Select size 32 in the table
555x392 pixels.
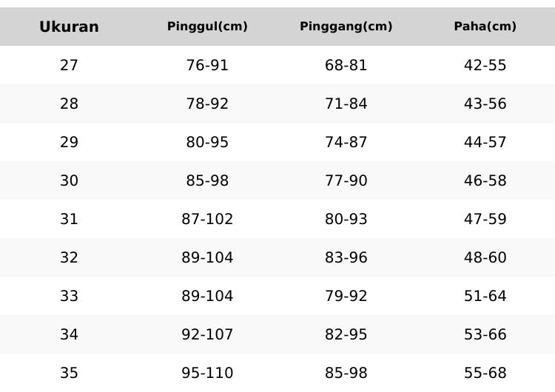point(69,258)
